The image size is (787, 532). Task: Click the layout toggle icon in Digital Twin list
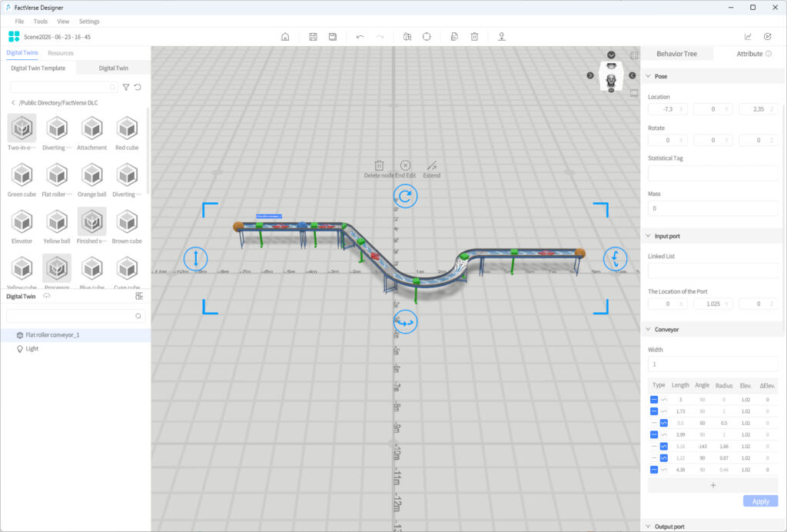[x=139, y=296]
